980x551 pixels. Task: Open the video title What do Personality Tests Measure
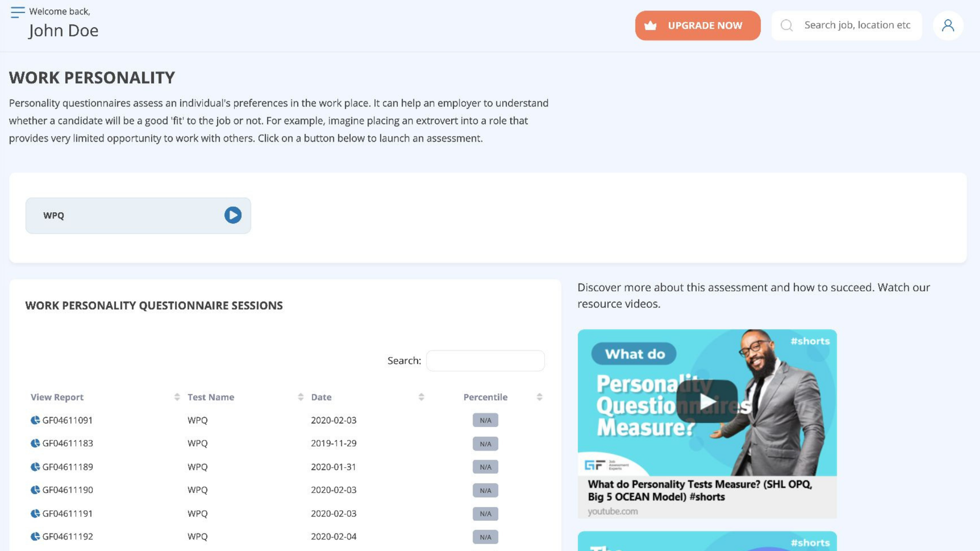700,490
